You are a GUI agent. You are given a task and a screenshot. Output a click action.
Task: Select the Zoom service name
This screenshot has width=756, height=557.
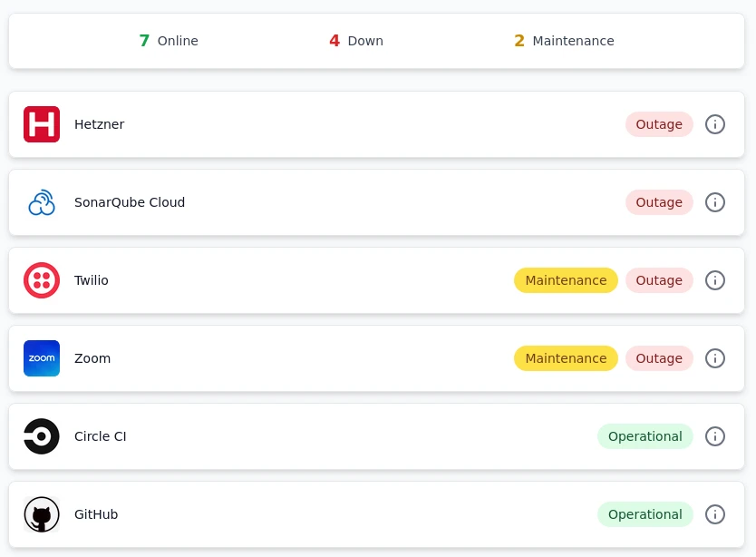[92, 358]
